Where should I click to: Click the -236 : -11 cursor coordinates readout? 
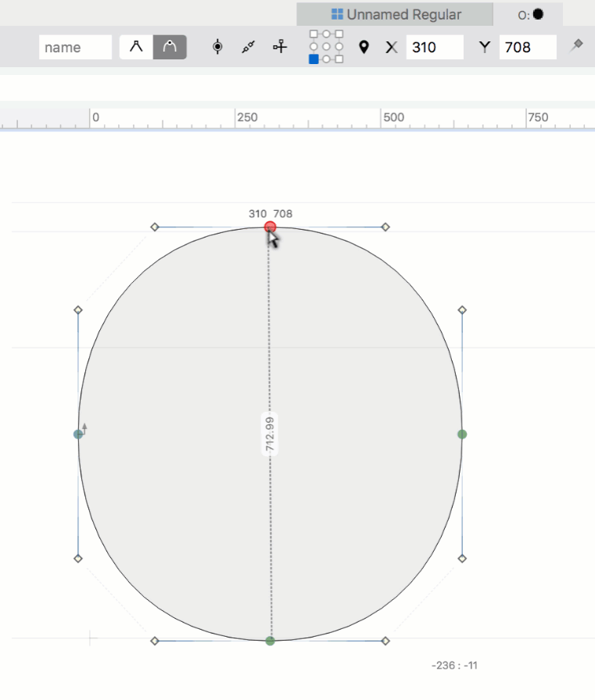tap(454, 665)
